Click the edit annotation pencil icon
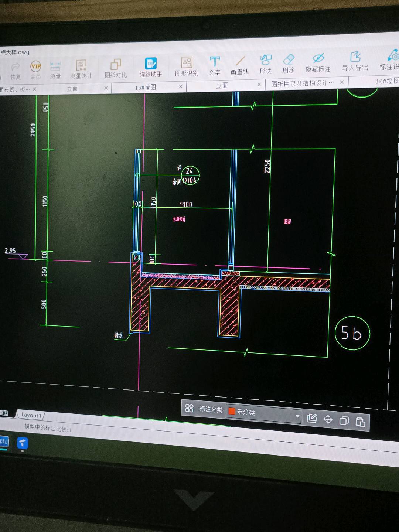Viewport: 399px width, 532px height. click(312, 418)
